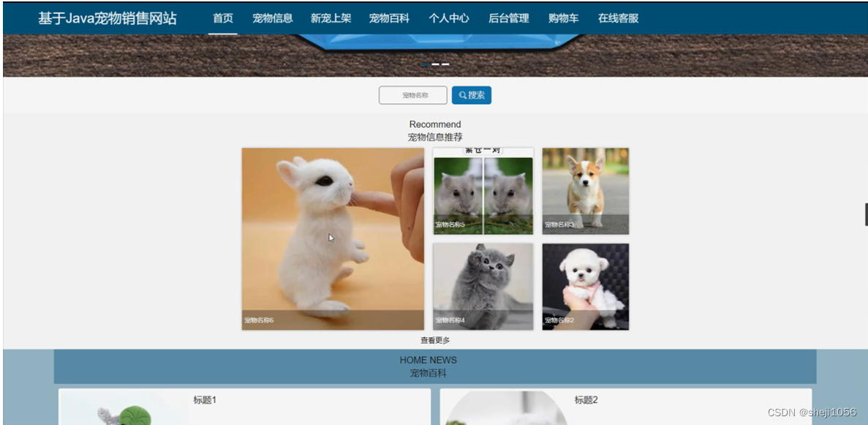Open the white puppy 宠物名称2 thumbnail
This screenshot has height=425, width=868.
point(585,285)
